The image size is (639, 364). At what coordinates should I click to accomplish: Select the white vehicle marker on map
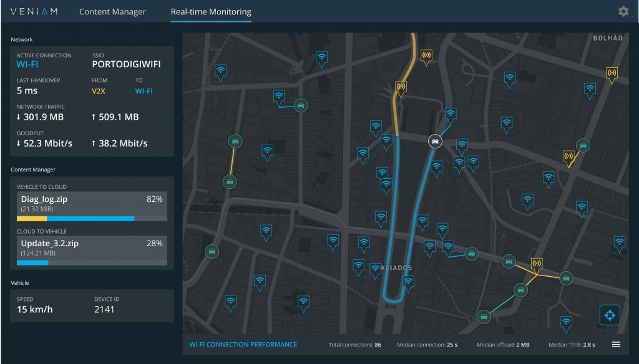click(x=436, y=141)
